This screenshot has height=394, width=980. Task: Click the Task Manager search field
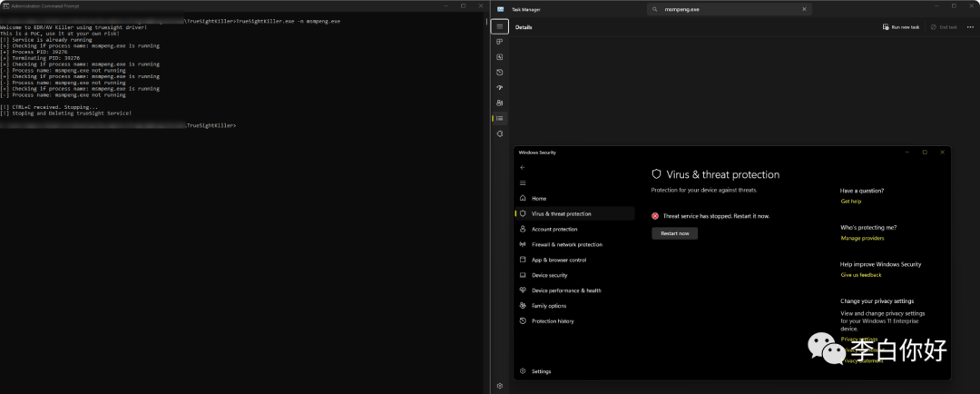[730, 9]
